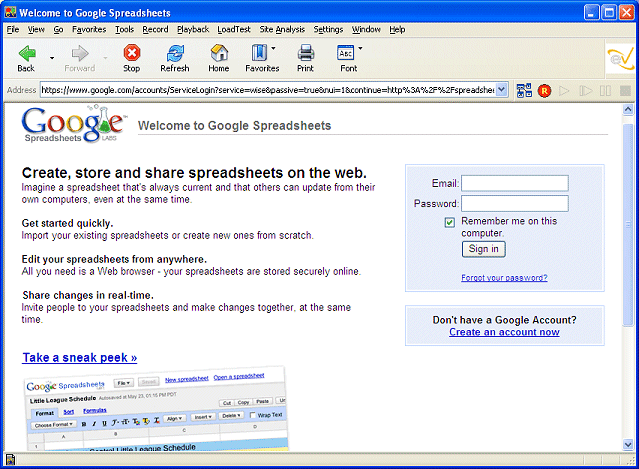Click the Forward arrow toolbar icon
639x469 pixels.
tap(80, 53)
